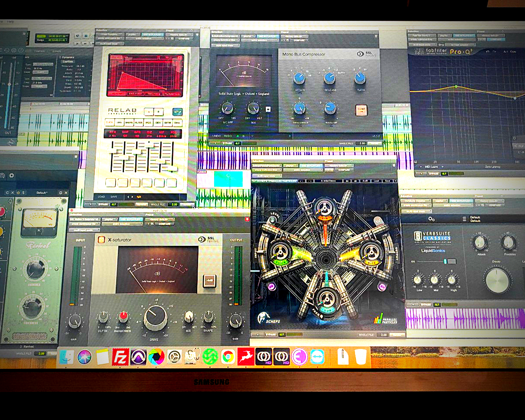Click LOAD in the Relab footer
Image resolution: width=525 pixels, height=420 pixels.
(x=101, y=197)
